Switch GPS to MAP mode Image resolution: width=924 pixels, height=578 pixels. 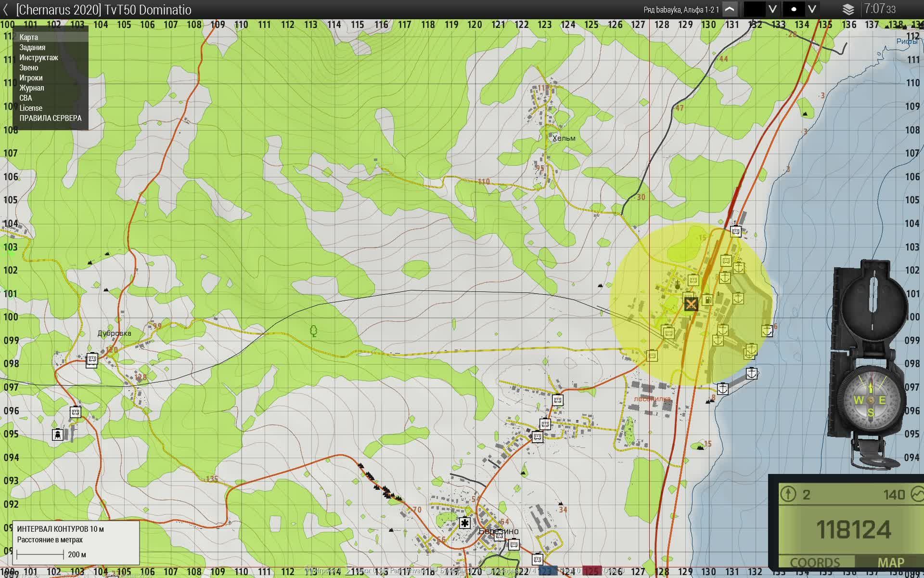click(890, 562)
